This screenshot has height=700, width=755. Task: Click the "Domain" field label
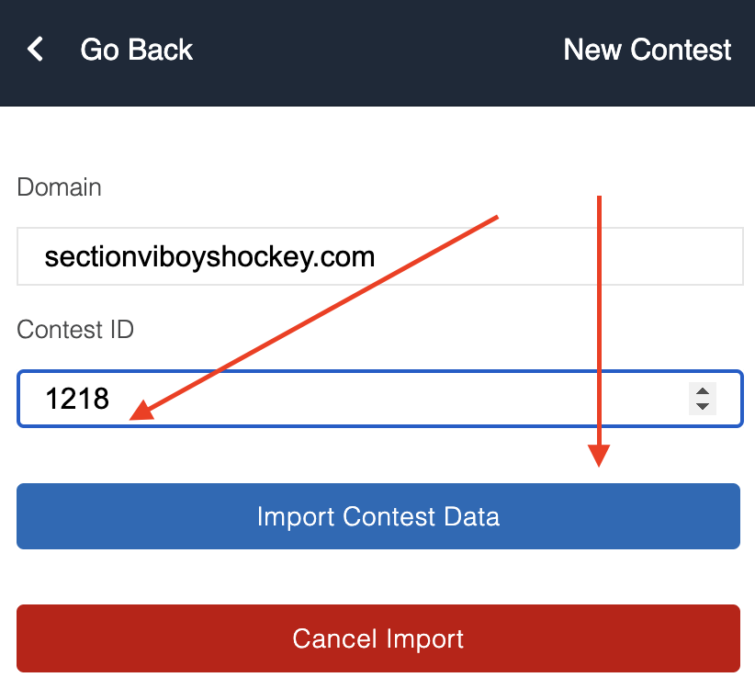pos(59,187)
